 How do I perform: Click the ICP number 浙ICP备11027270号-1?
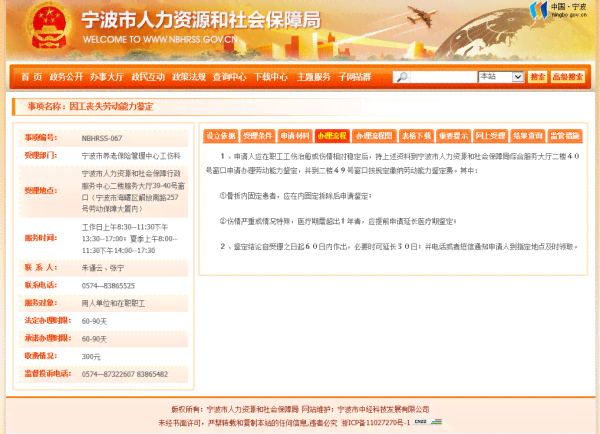click(376, 423)
